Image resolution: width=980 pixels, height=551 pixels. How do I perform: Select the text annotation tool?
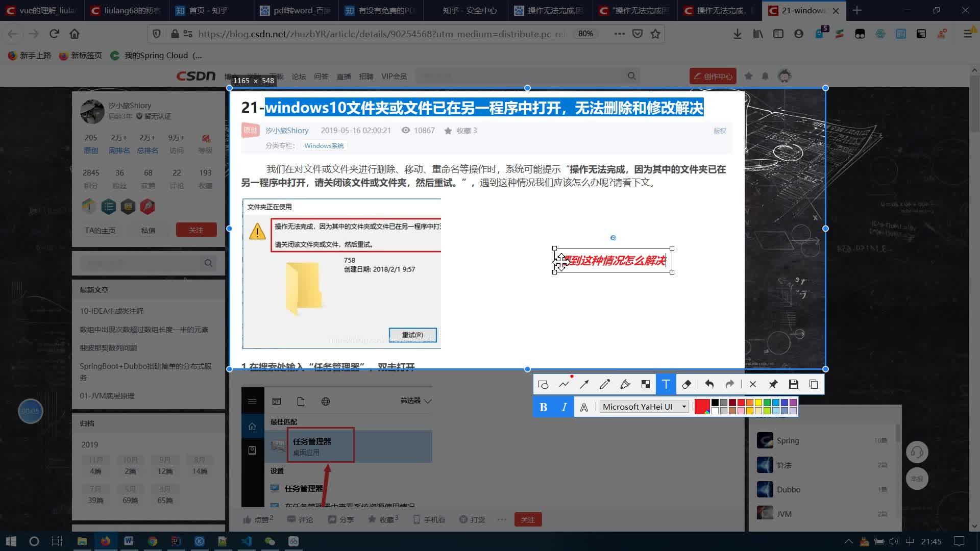coord(666,384)
